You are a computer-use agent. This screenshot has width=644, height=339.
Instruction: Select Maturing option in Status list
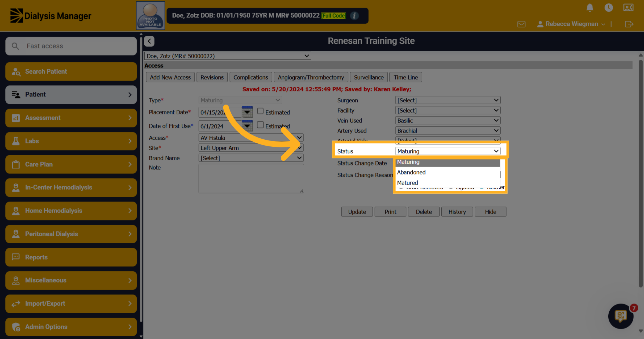click(x=448, y=162)
